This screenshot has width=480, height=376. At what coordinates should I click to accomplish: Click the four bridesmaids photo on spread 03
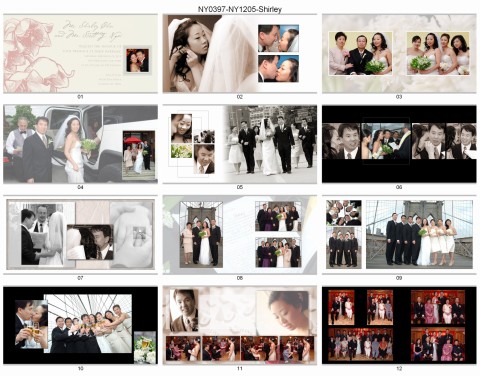pos(438,53)
